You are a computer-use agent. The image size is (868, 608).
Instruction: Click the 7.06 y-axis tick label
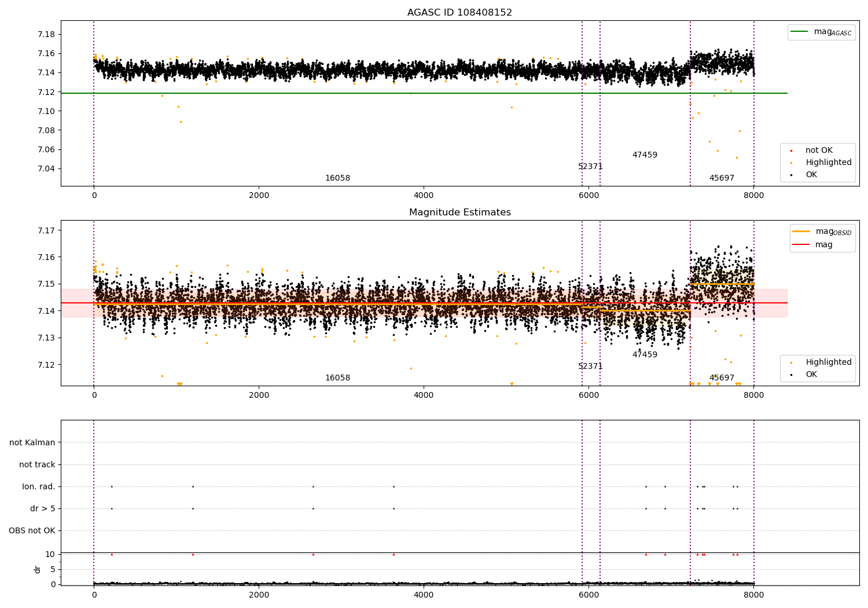[x=46, y=149]
